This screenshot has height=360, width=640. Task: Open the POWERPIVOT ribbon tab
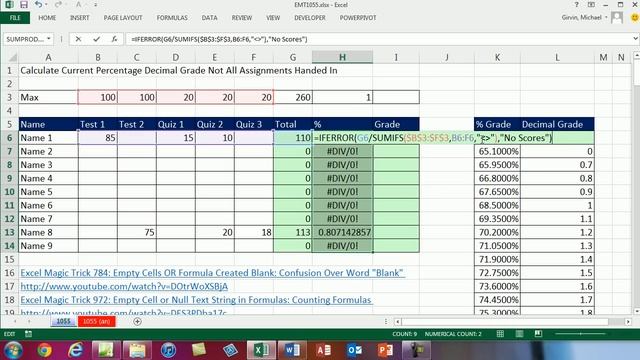pyautogui.click(x=358, y=18)
